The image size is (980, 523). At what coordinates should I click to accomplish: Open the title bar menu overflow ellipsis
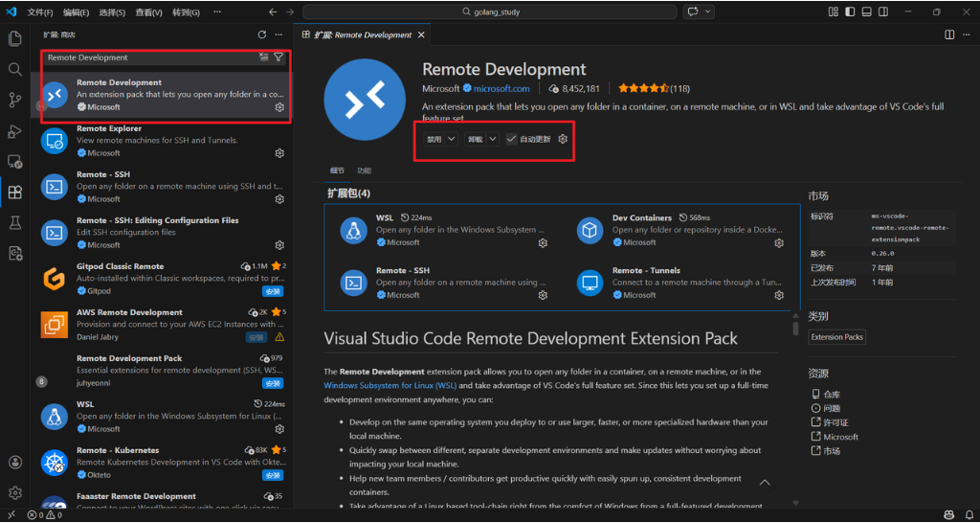[x=217, y=11]
